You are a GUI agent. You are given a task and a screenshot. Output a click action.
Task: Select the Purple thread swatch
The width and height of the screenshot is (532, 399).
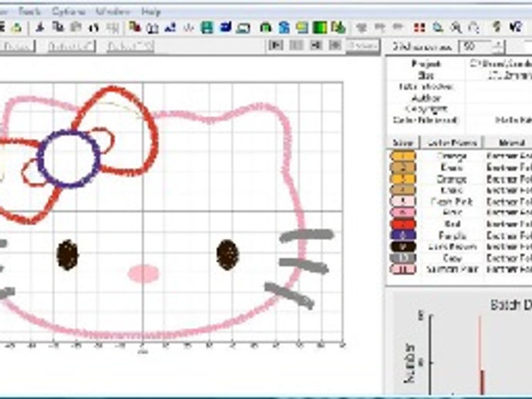[x=402, y=235]
